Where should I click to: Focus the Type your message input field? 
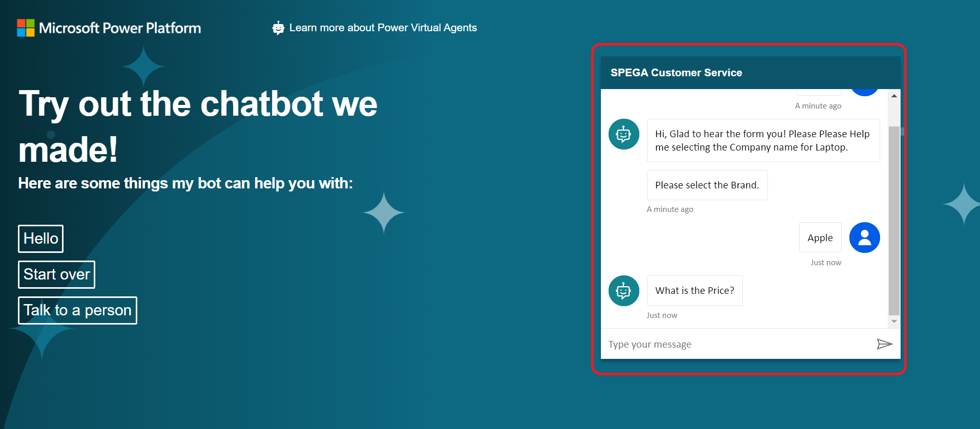tap(738, 344)
